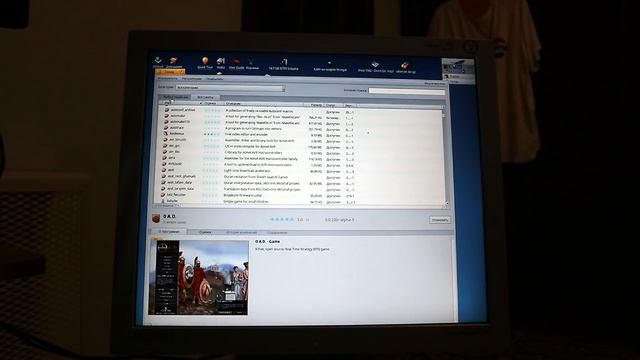The width and height of the screenshot is (640, 360).
Task: Click the '0 A.D. - Game' description title
Action: tap(267, 242)
